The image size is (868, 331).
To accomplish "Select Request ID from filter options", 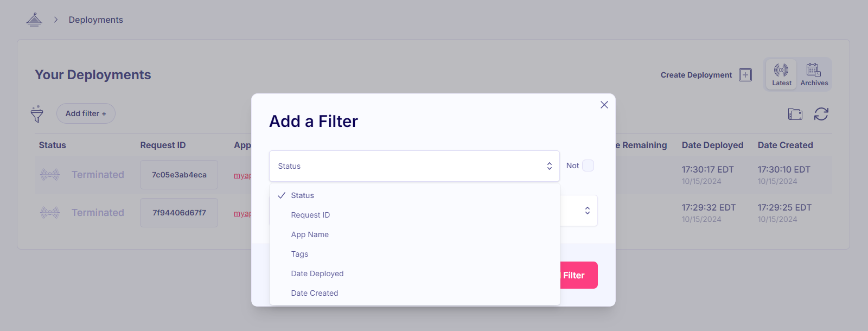I will tap(310, 215).
